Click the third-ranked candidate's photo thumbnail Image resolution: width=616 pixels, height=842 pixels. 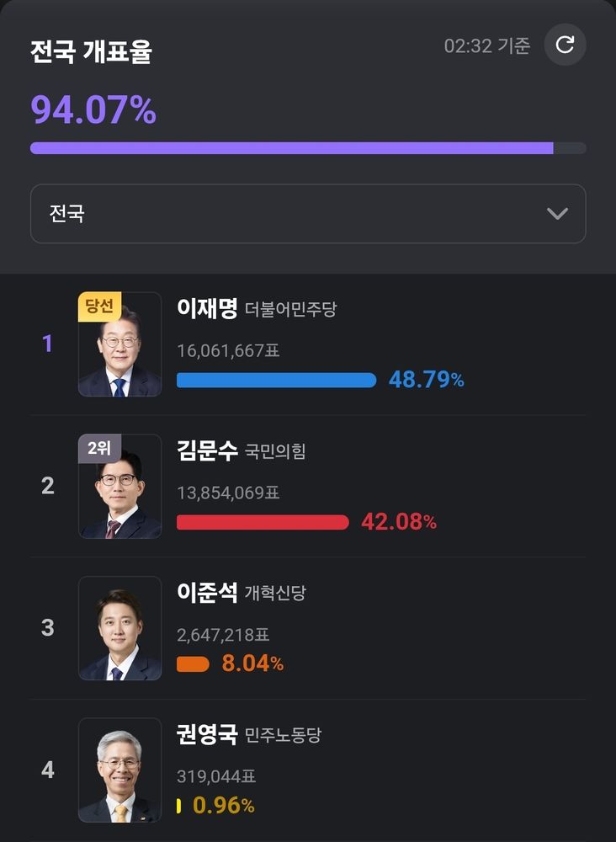pos(120,628)
